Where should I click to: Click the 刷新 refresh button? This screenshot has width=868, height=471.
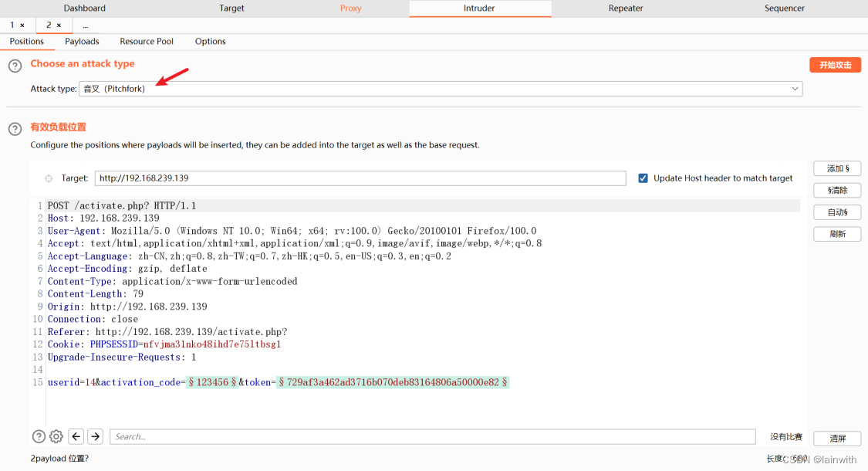click(x=838, y=234)
